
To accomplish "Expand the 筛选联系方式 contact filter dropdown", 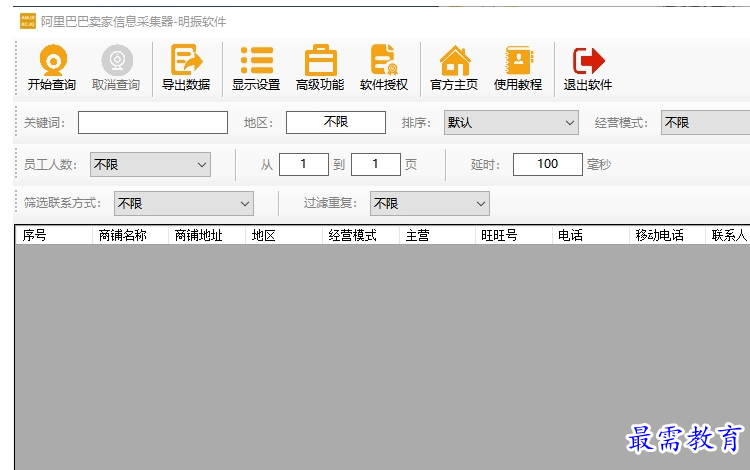I will click(x=184, y=204).
